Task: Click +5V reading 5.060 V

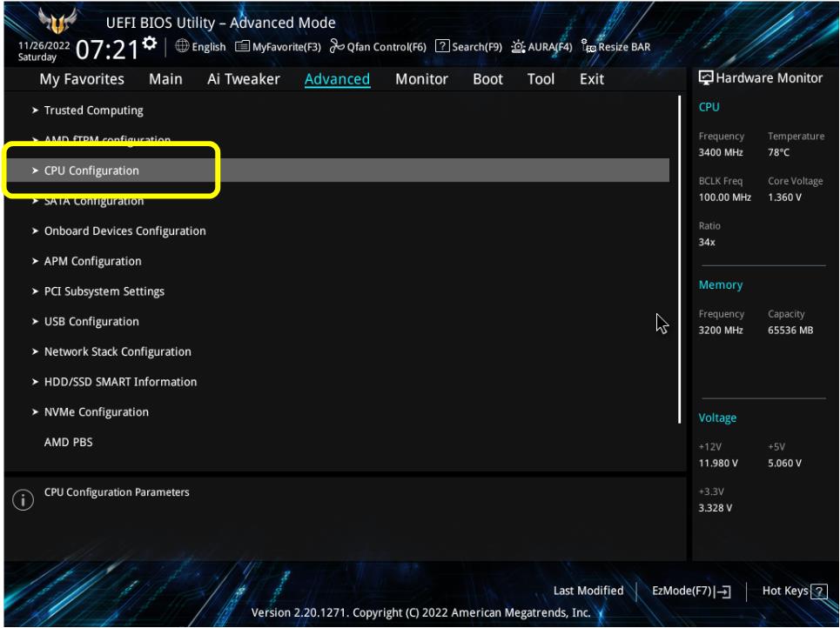Action: point(784,463)
